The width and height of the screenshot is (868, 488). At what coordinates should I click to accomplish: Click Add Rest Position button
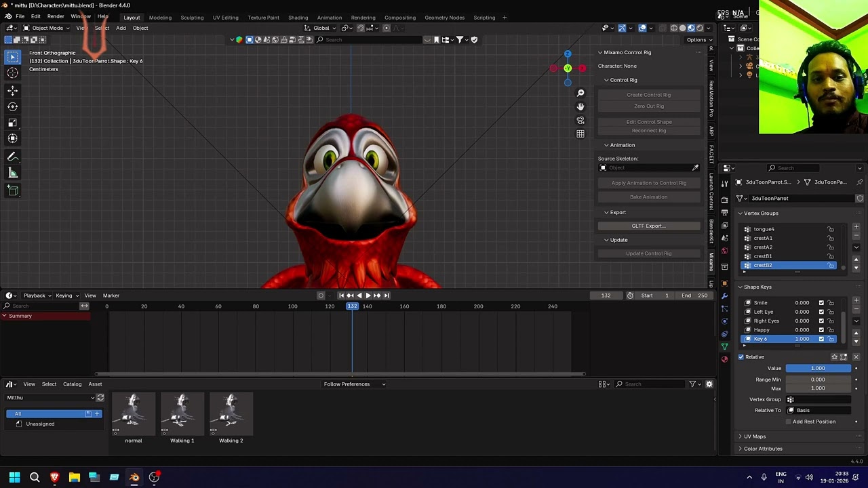pos(814,422)
